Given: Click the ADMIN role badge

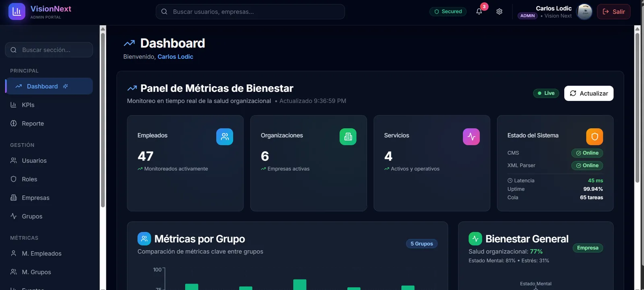Looking at the screenshot, I should click(528, 16).
